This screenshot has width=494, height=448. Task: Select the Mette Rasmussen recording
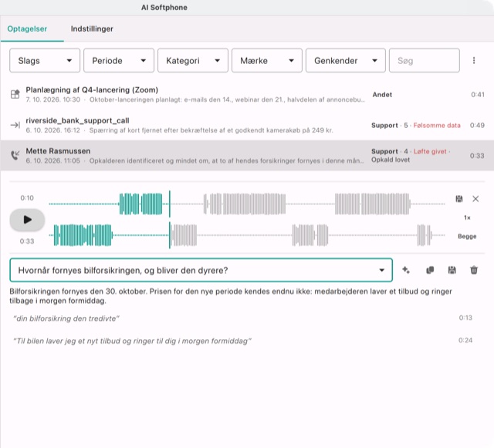point(247,156)
